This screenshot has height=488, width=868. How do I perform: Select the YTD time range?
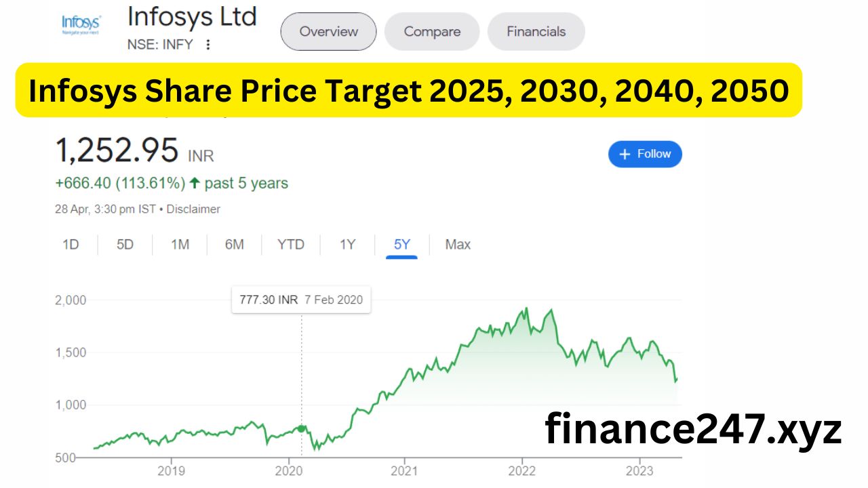(x=291, y=245)
